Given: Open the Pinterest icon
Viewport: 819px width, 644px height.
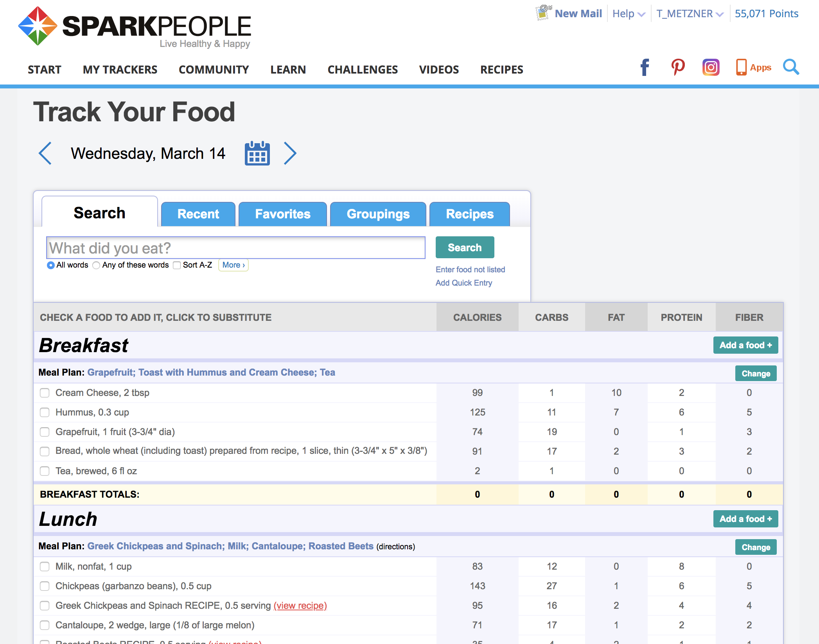Looking at the screenshot, I should pos(678,67).
